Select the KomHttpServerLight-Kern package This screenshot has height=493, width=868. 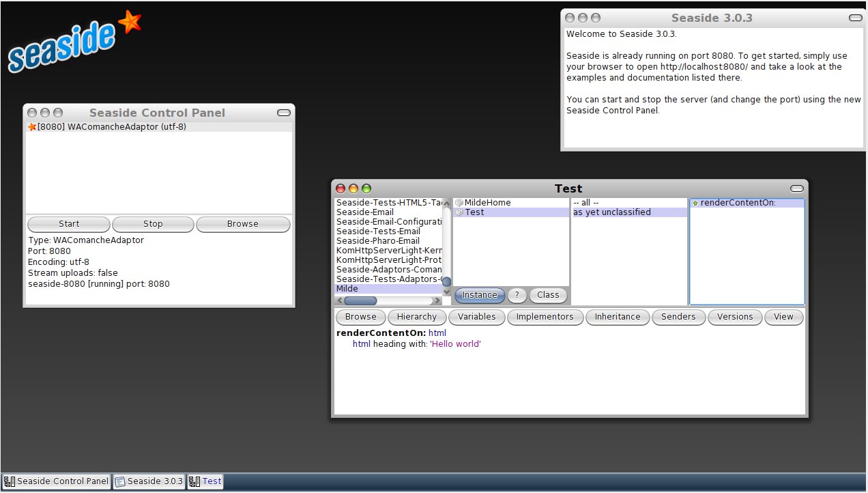[388, 251]
